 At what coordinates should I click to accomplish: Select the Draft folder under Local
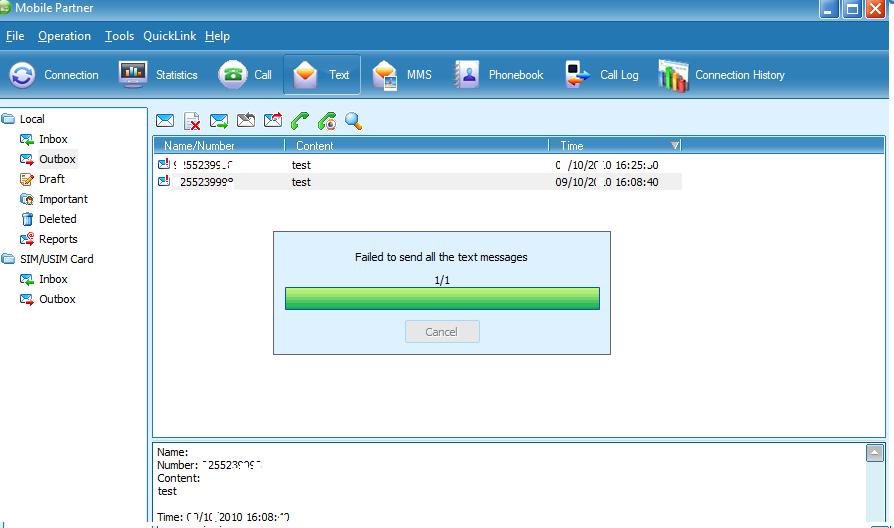51,179
